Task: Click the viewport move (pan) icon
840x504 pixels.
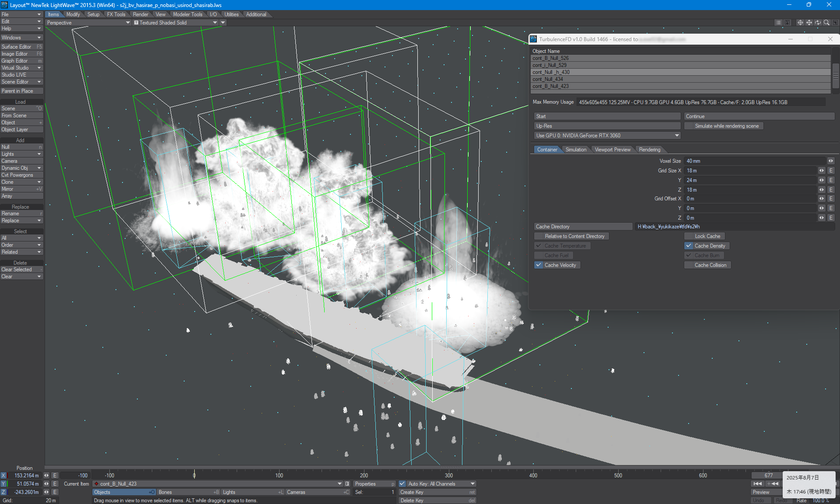Action: (x=809, y=23)
